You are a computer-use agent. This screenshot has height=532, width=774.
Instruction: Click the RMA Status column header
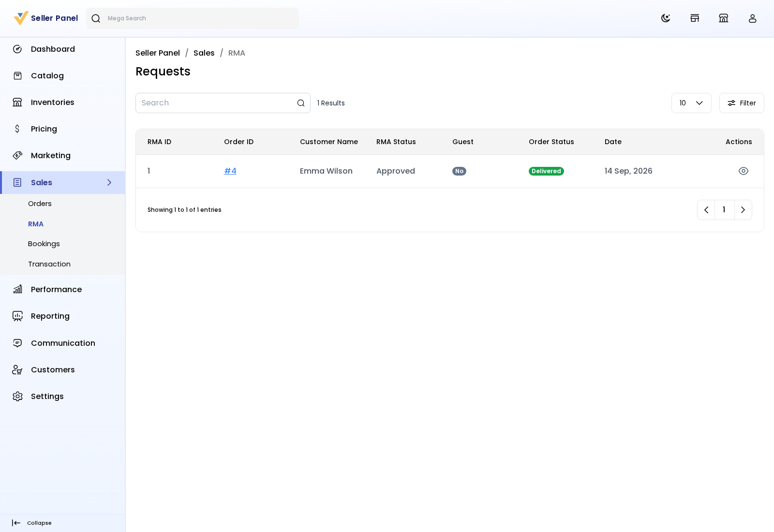click(396, 142)
